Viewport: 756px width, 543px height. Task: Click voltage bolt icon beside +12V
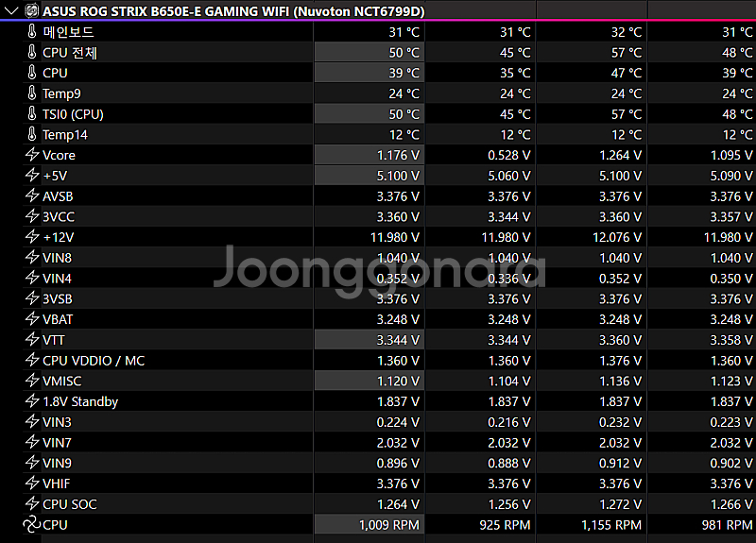[32, 237]
